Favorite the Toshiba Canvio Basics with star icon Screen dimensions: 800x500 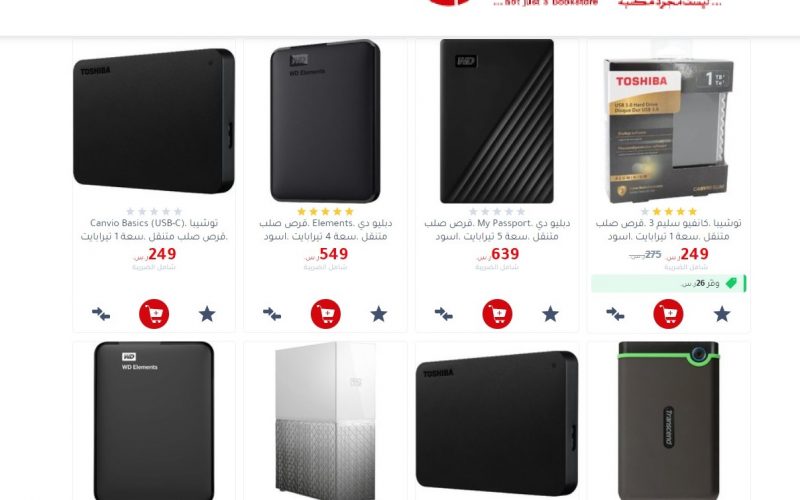point(207,314)
